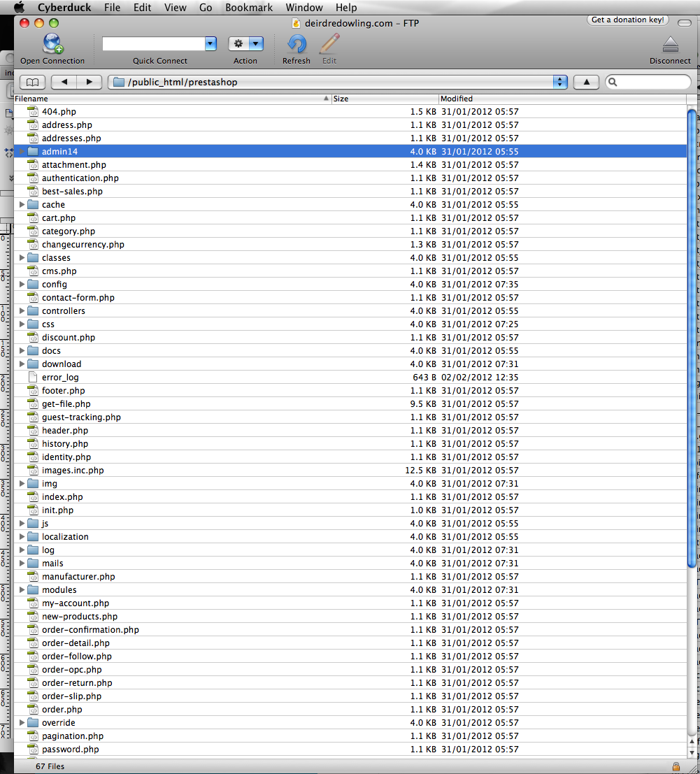Expand the docs folder
700x774 pixels.
[x=22, y=350]
